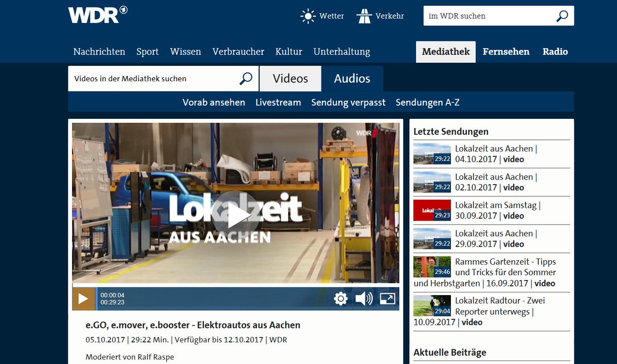Open Lokalzeit Radtour video thumbnail

coord(432,306)
